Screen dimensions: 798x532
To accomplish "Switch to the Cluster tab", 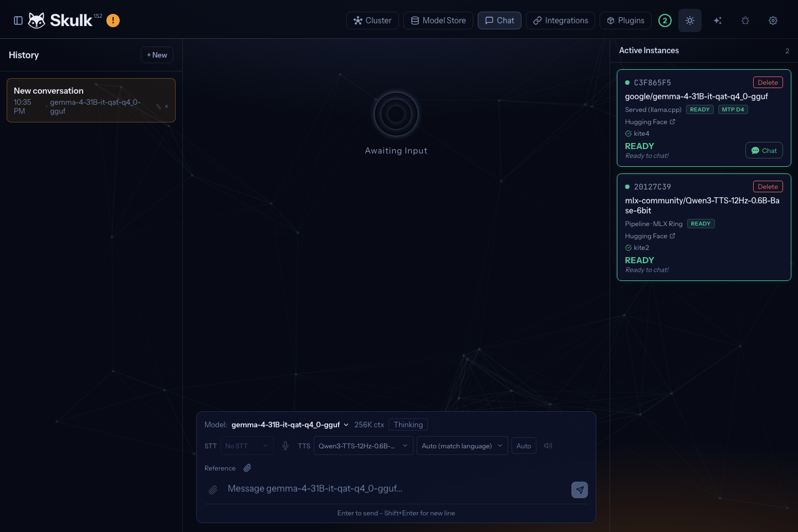I will [x=372, y=21].
